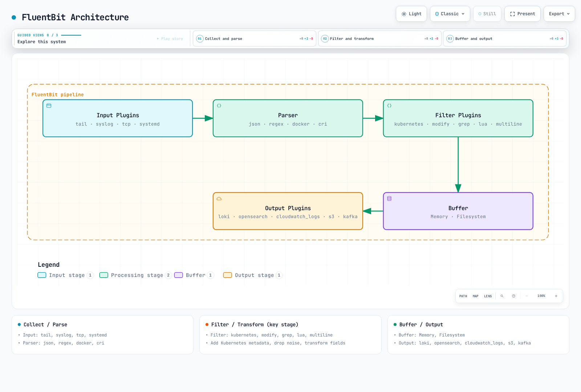Click the GUIDED VIEWS 0 / 3 progress bar
This screenshot has height=392, width=581.
tap(71, 35)
